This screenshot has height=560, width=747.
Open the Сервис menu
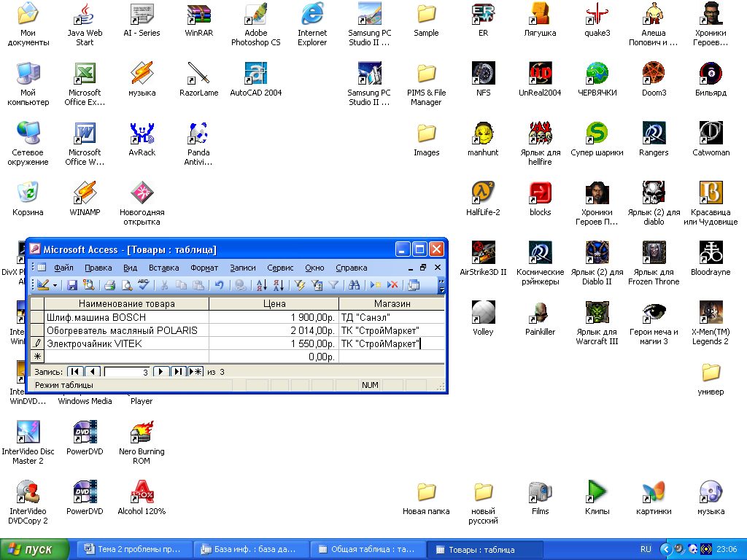280,268
